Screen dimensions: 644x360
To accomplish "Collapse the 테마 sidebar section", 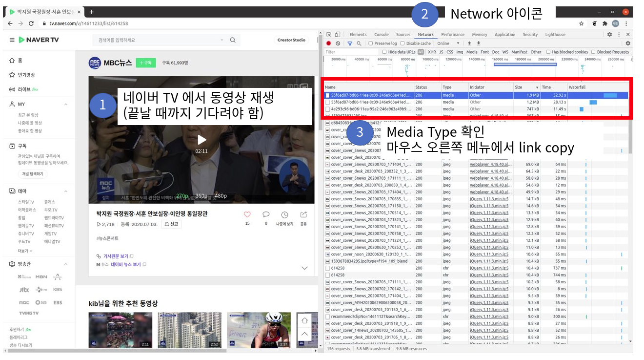I will 66,191.
